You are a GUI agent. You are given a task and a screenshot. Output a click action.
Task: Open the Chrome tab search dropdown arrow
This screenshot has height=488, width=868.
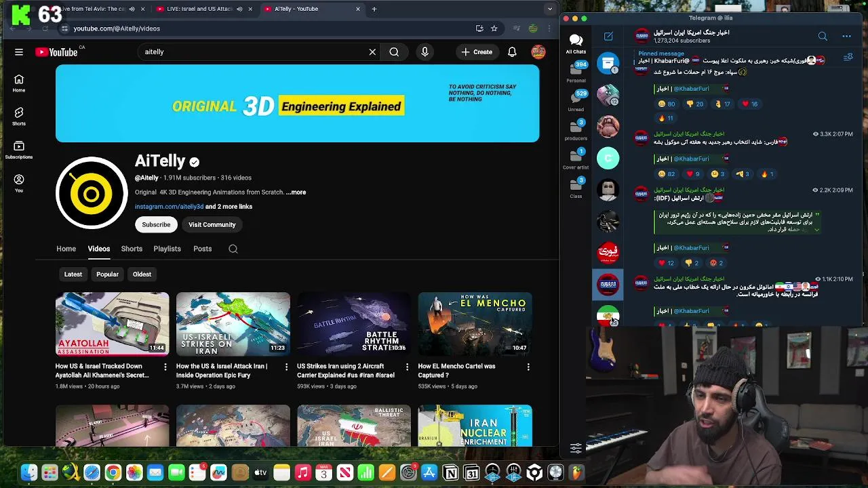click(x=550, y=9)
